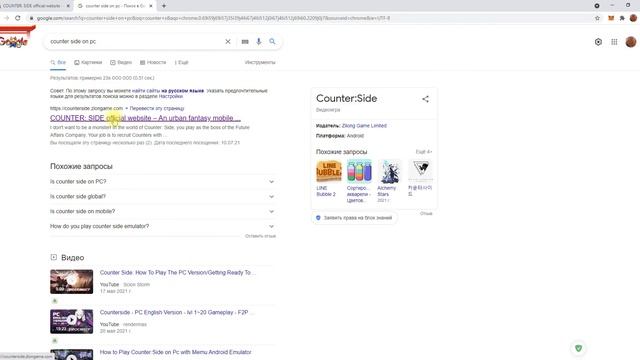The image size is (640, 360).
Task: Open the 'Настройки' link in the tip
Action: [171, 96]
